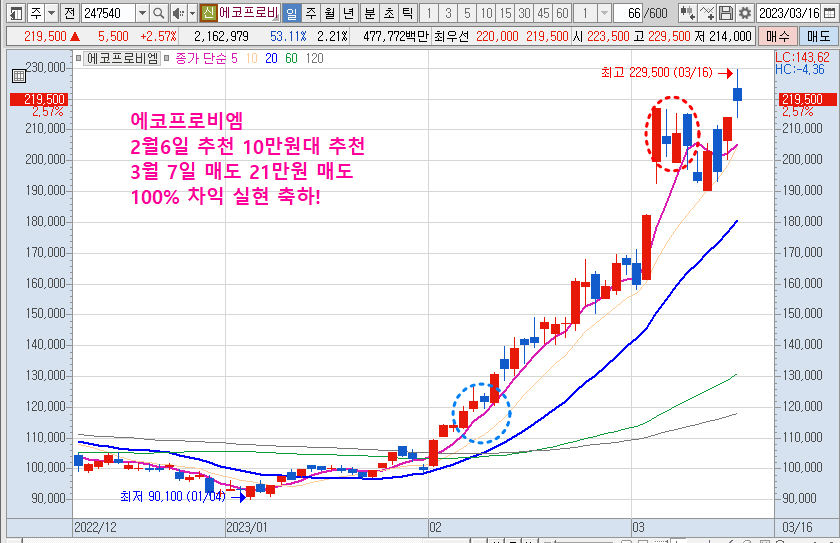This screenshot has width=840, height=543.
Task: Click the red 매수 buy button
Action: [777, 36]
